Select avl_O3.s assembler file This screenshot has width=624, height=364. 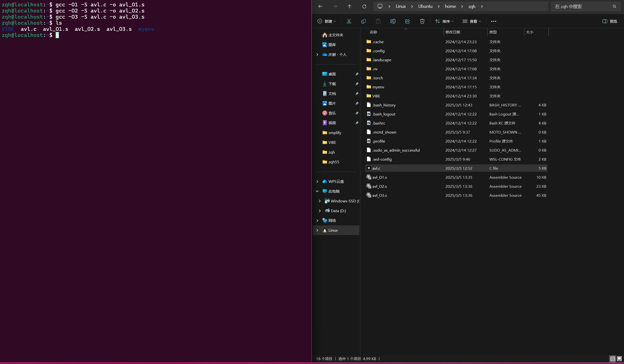click(379, 196)
